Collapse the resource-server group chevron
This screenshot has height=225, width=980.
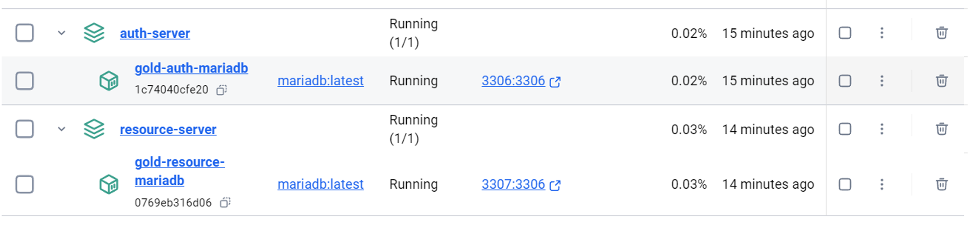[61, 129]
